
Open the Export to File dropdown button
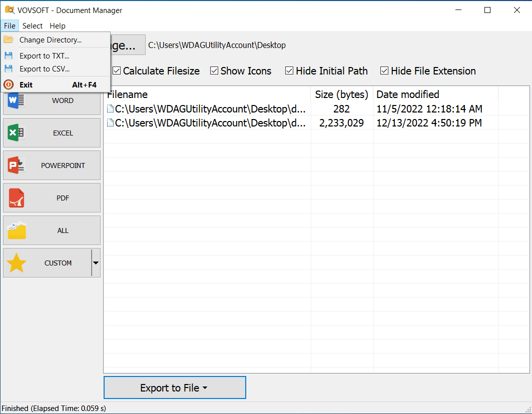point(175,387)
